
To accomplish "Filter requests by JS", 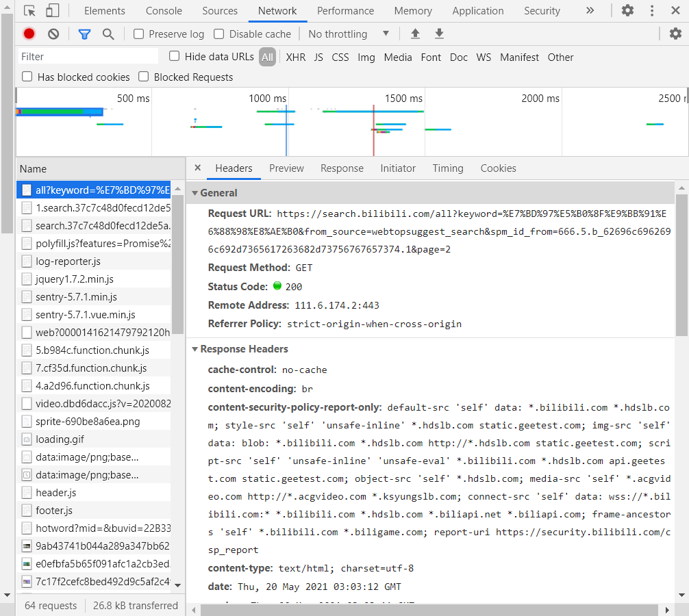I will pyautogui.click(x=318, y=57).
